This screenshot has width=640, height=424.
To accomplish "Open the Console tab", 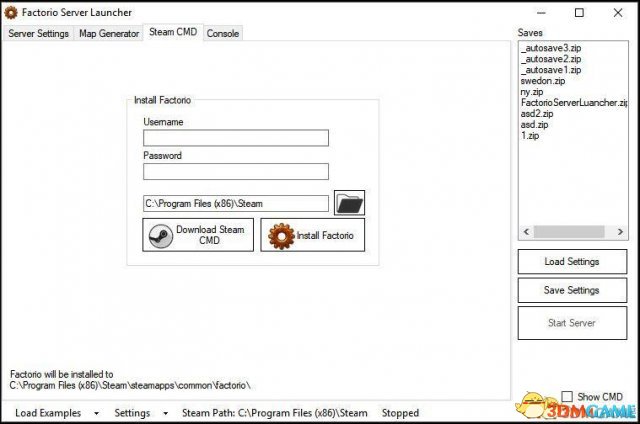I will 223,33.
